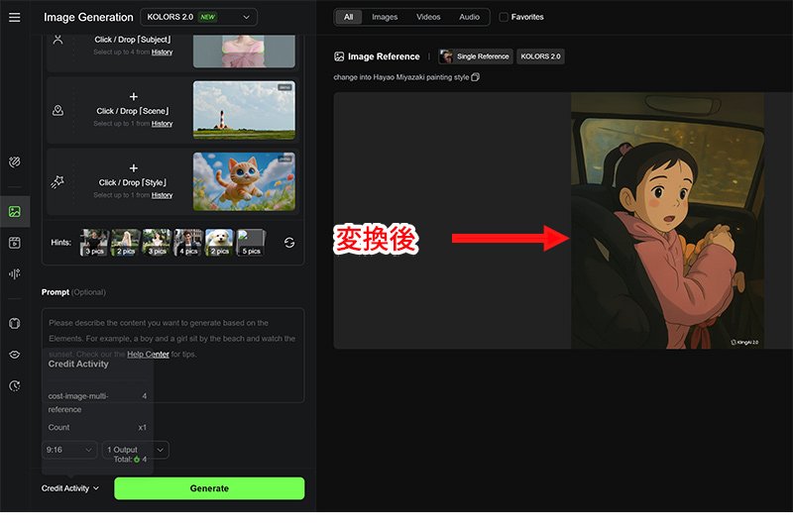Expand the Credit Activity panel
This screenshot has height=532, width=793.
(70, 488)
